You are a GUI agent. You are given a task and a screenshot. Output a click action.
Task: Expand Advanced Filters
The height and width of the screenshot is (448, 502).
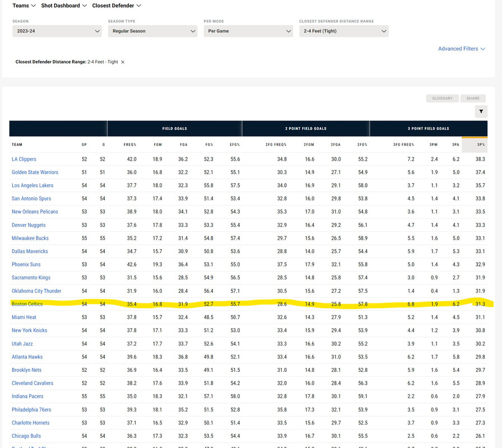461,49
